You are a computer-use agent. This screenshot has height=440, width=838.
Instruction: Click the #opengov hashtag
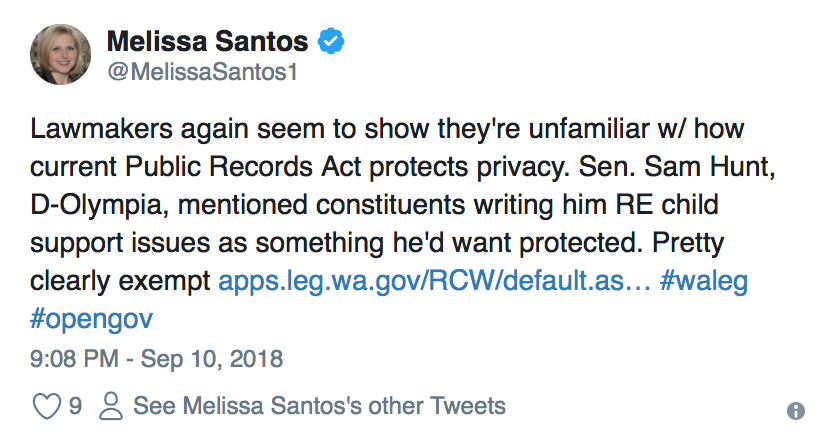click(x=91, y=319)
